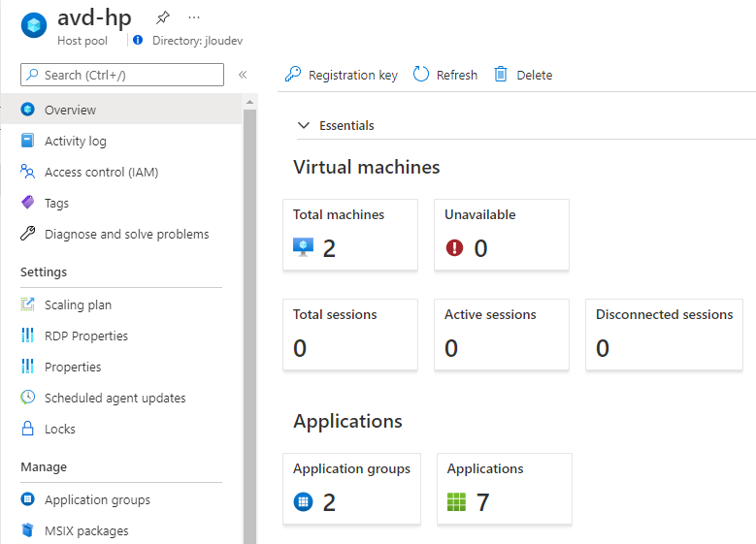The width and height of the screenshot is (756, 544).
Task: Open Diagnose and solve problems
Action: click(121, 234)
